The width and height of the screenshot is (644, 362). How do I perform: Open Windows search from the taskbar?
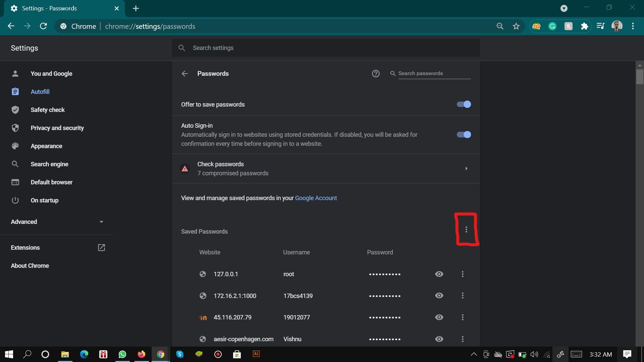click(x=27, y=354)
